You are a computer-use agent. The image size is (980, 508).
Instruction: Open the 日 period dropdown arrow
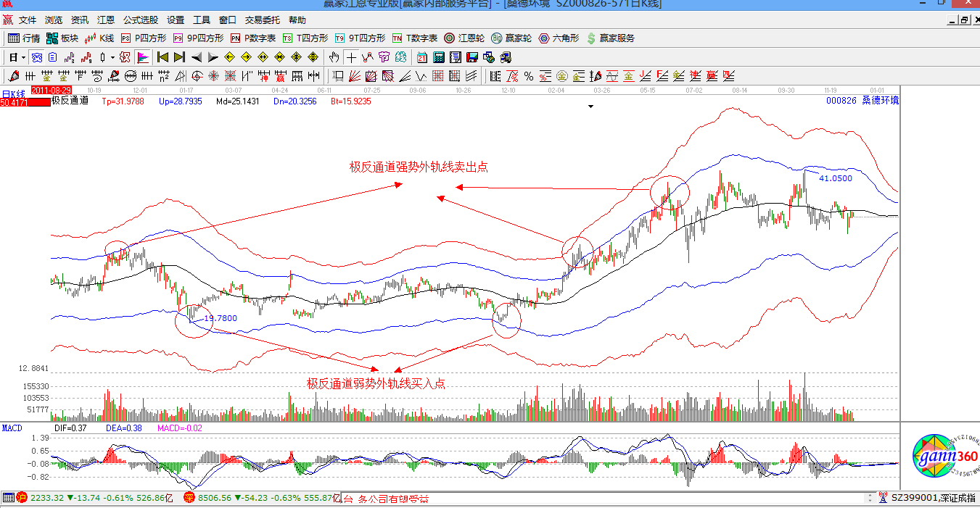tap(23, 57)
